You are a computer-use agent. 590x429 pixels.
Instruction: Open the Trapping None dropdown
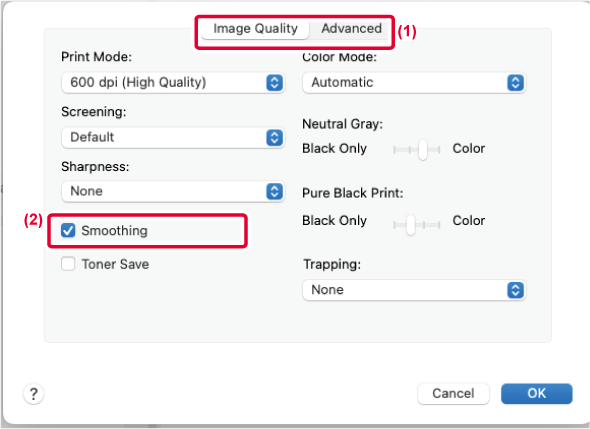414,290
